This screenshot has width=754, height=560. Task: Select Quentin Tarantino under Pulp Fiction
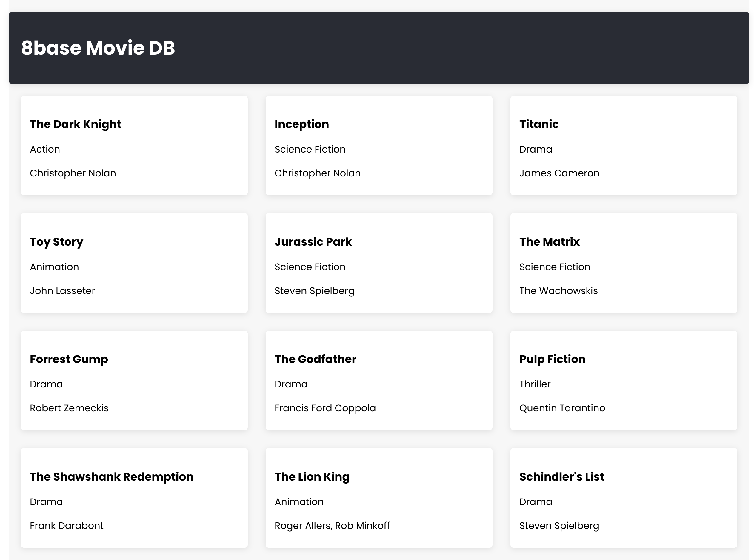tap(562, 408)
